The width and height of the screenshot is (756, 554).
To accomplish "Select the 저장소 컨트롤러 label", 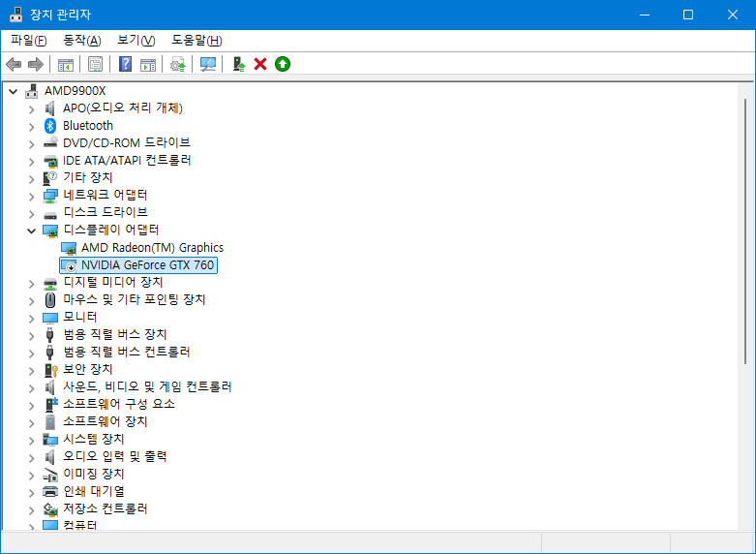I will click(106, 508).
